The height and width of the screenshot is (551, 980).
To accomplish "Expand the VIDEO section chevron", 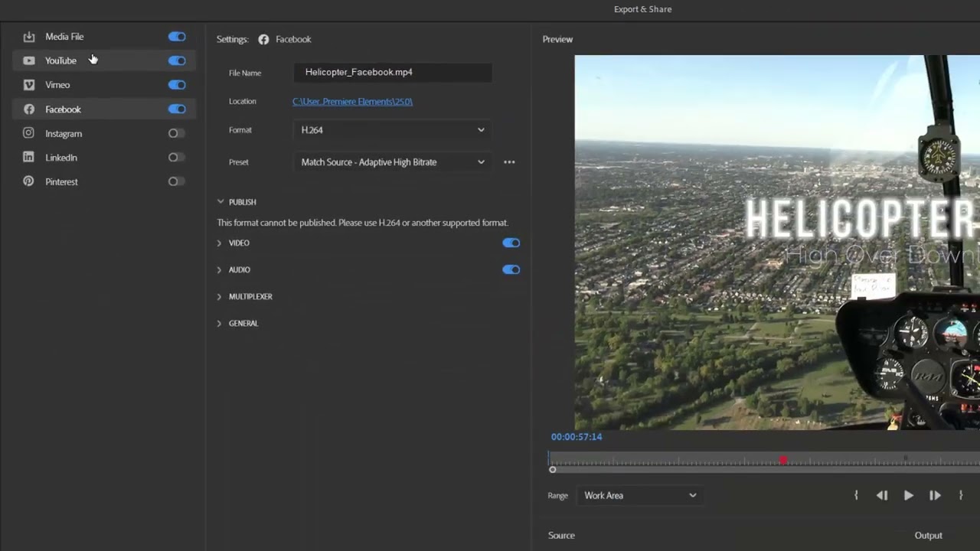I will pyautogui.click(x=219, y=243).
